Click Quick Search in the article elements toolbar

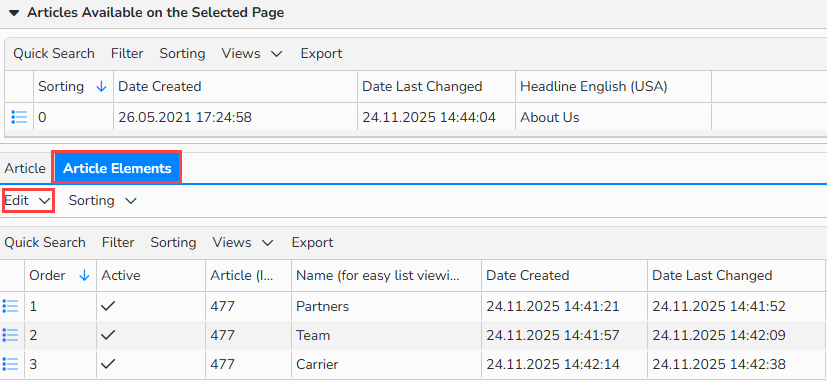coord(45,243)
